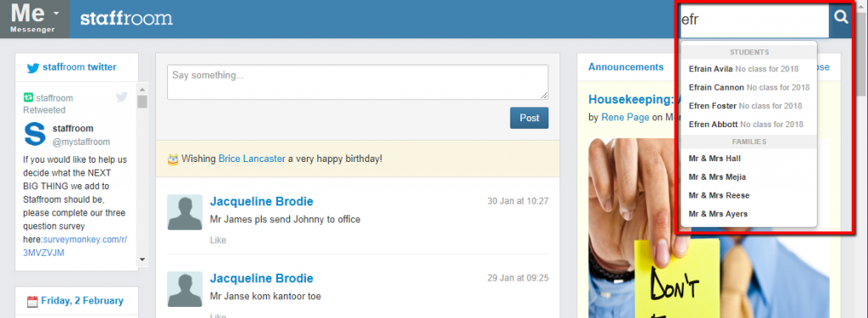
Task: Click the search field containing 'efr'
Action: click(754, 20)
